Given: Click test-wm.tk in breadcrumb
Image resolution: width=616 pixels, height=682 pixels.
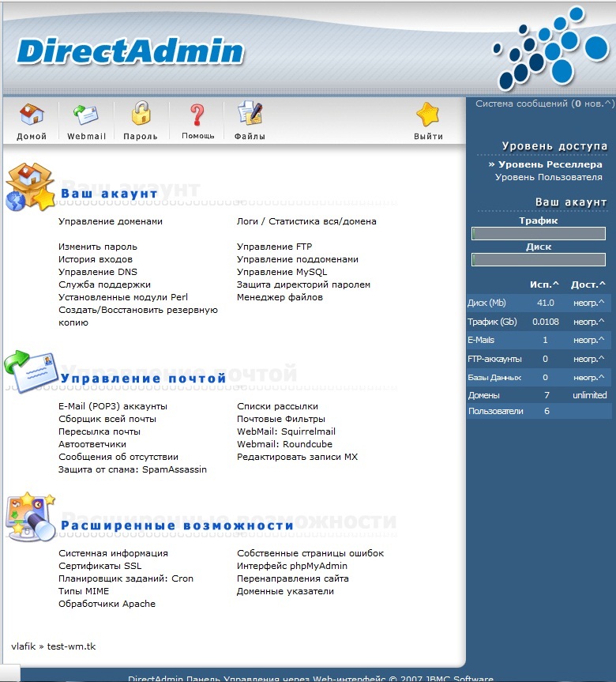Looking at the screenshot, I should [71, 646].
